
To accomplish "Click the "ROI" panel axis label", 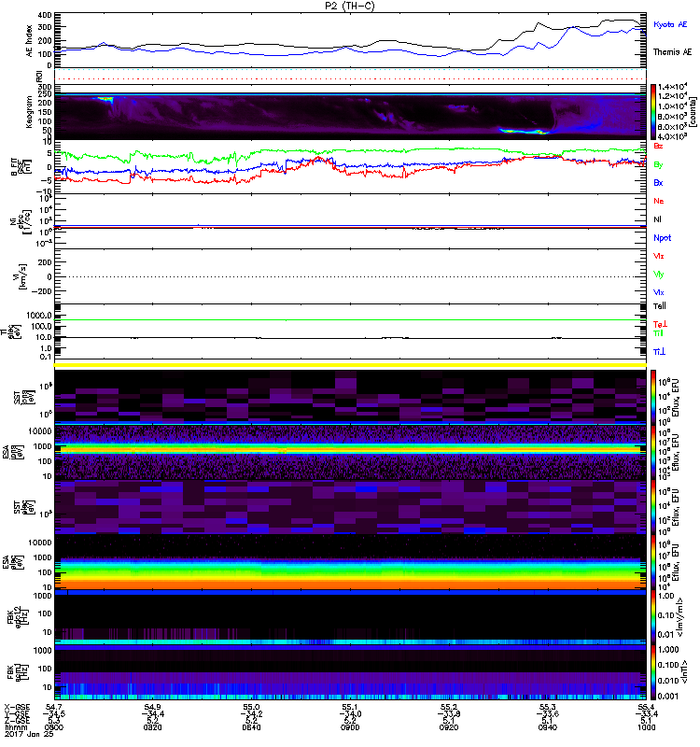I will [x=39, y=77].
